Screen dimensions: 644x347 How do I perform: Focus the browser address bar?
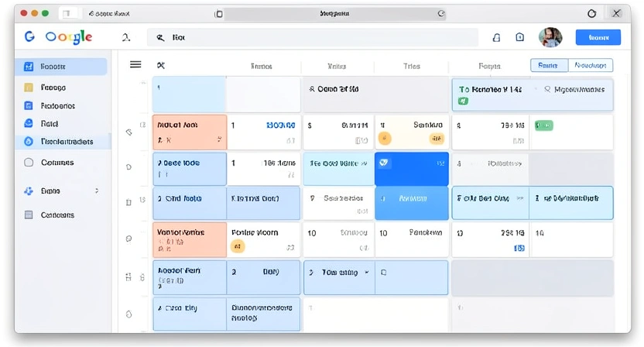pos(334,14)
